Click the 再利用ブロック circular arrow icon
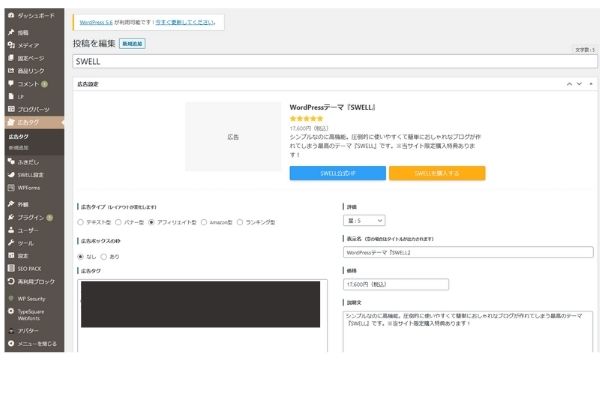Image resolution: width=600 pixels, height=400 pixels. pos(11,281)
